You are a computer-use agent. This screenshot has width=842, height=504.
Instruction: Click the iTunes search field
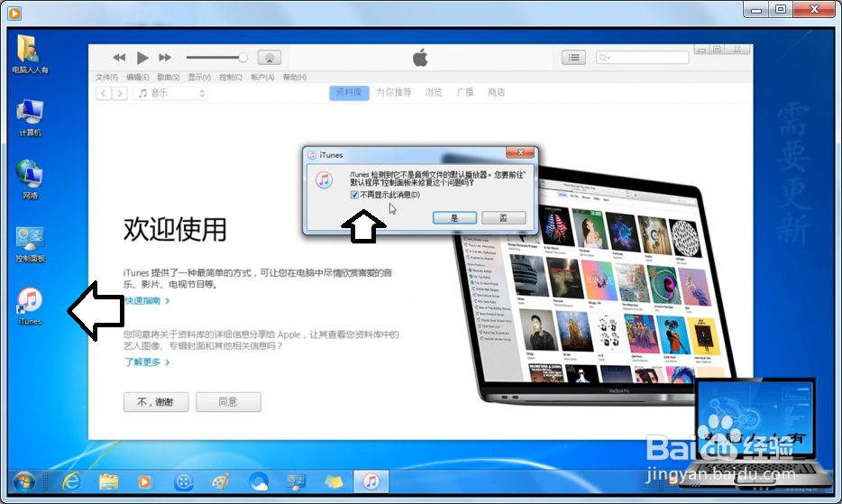tap(642, 58)
